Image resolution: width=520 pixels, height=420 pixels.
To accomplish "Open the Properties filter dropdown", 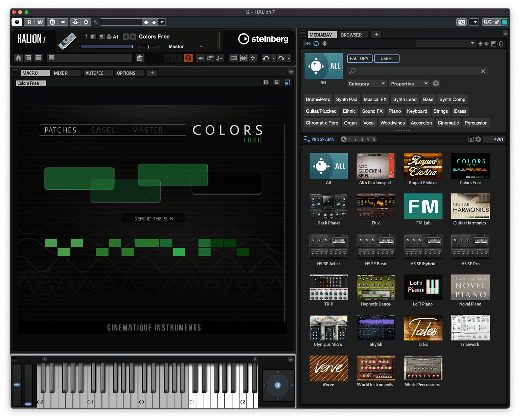I will pos(409,84).
